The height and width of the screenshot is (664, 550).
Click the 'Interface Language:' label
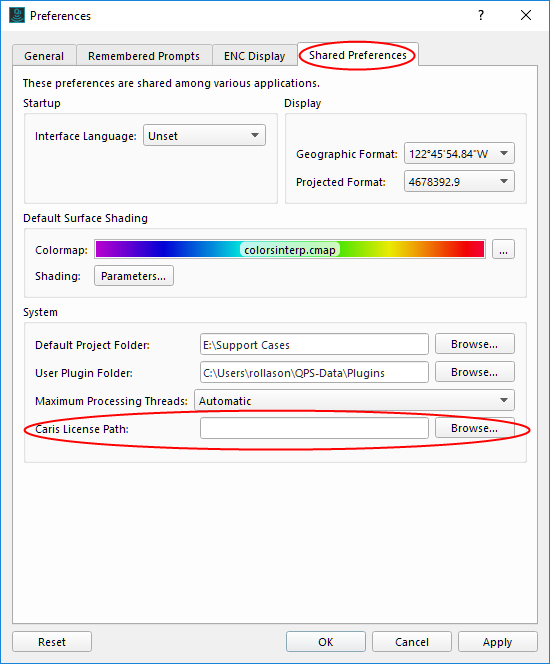(x=86, y=136)
